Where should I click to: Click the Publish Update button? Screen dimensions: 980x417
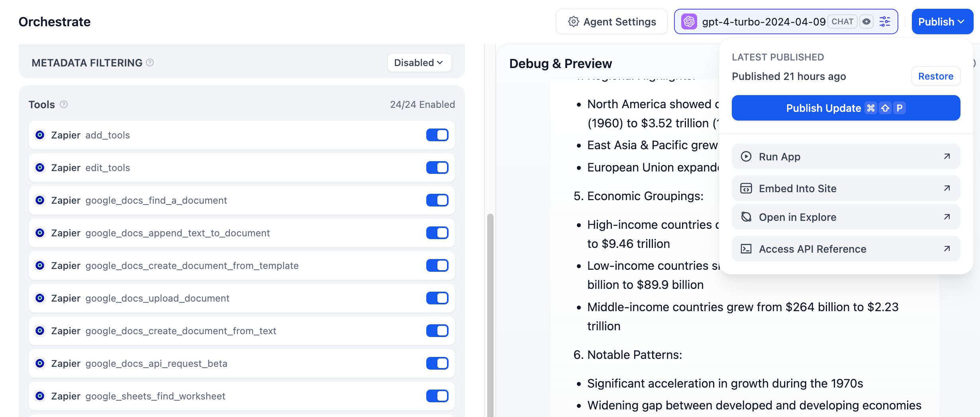click(x=846, y=108)
